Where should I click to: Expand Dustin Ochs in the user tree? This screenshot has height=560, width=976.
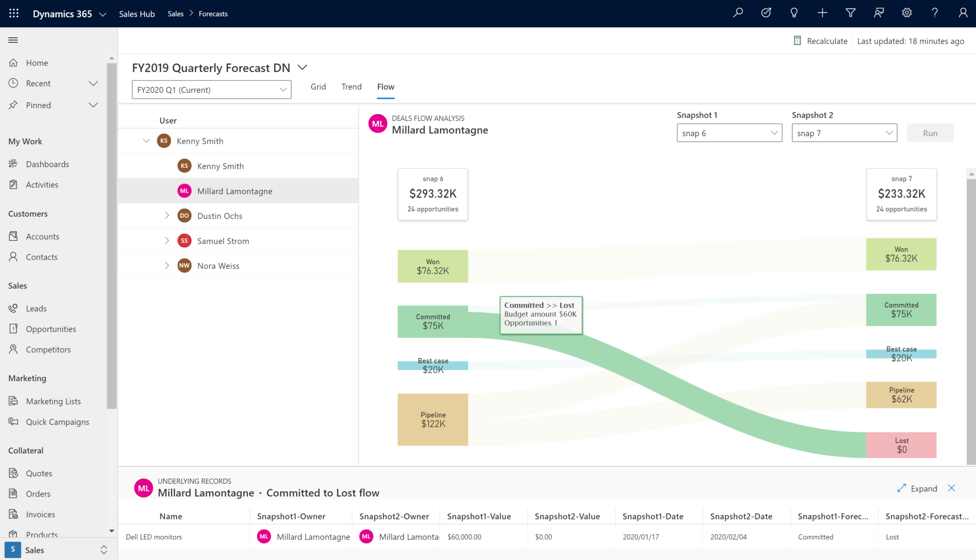167,215
